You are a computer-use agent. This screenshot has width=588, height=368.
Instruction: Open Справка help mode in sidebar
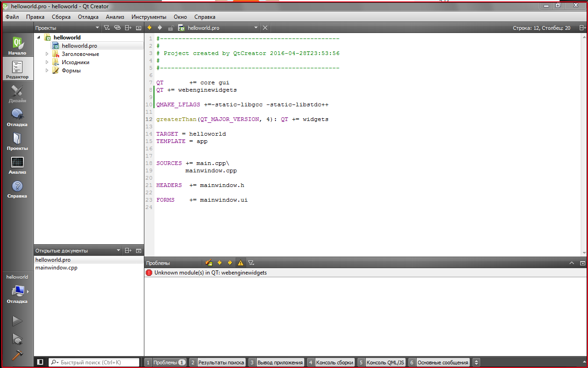17,189
